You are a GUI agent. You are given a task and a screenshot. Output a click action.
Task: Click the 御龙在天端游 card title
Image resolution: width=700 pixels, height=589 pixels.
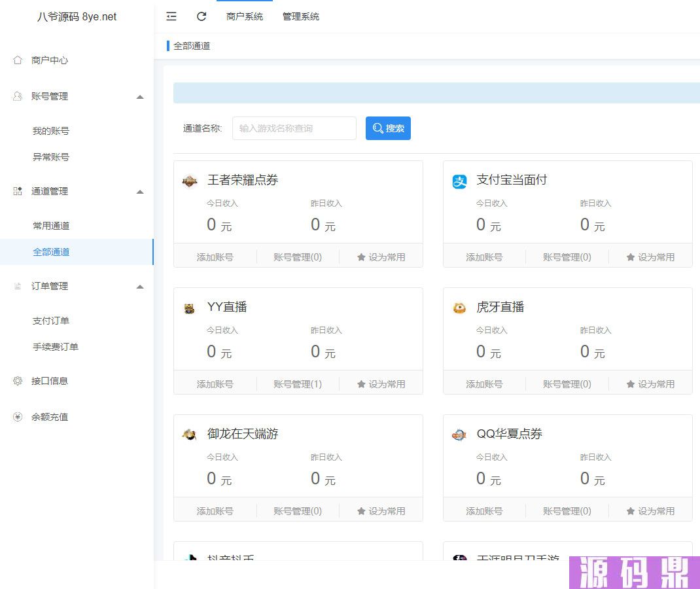pyautogui.click(x=243, y=434)
